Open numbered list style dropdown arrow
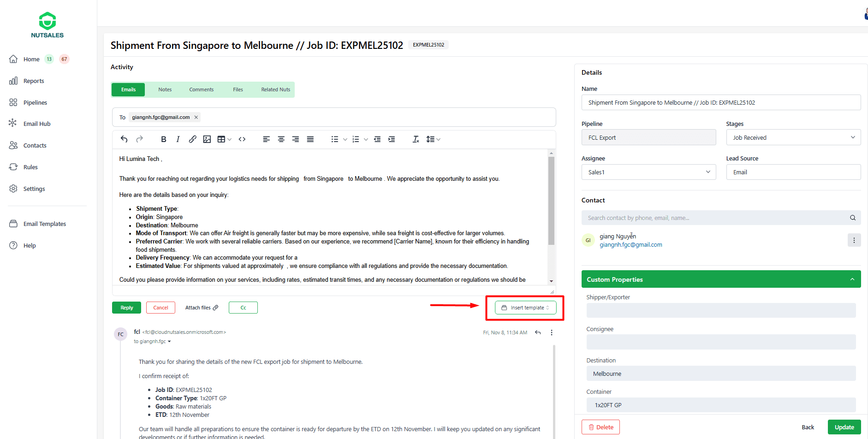Viewport: 868px width, 439px height. [366, 139]
